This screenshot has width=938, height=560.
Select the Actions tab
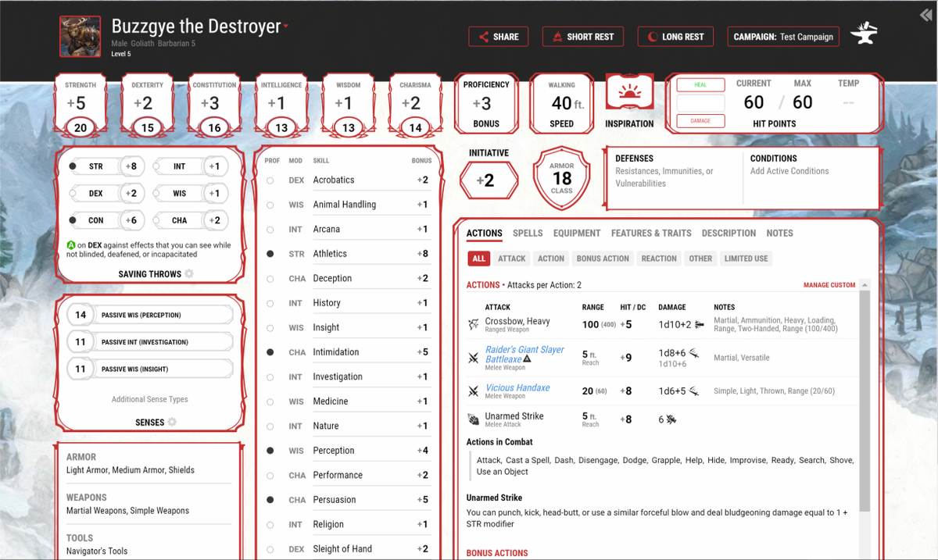484,233
